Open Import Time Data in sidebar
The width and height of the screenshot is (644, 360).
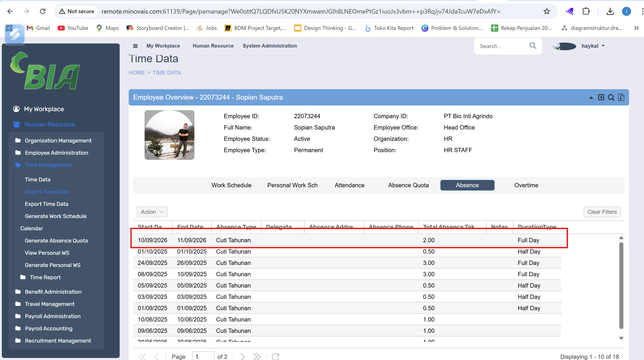point(46,192)
